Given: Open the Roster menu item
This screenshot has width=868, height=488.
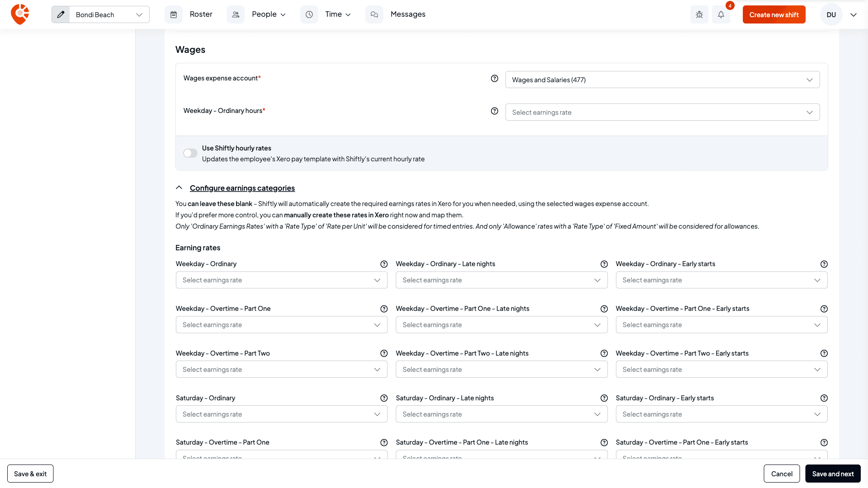Looking at the screenshot, I should [201, 14].
